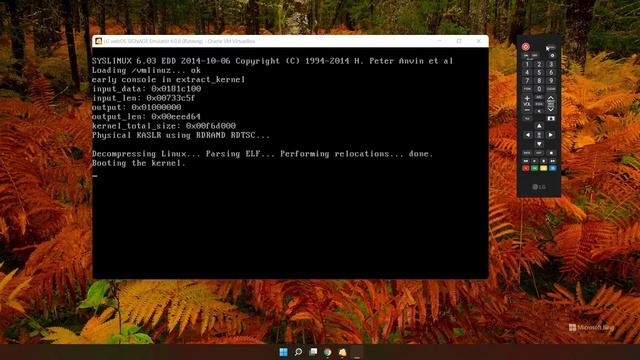Tap number 2 on the LG remote
640x360 pixels.
pyautogui.click(x=539, y=64)
